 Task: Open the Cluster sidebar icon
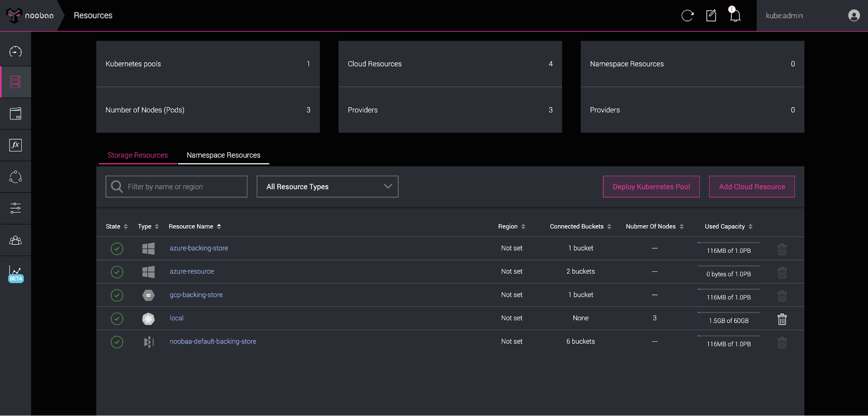pos(15,177)
